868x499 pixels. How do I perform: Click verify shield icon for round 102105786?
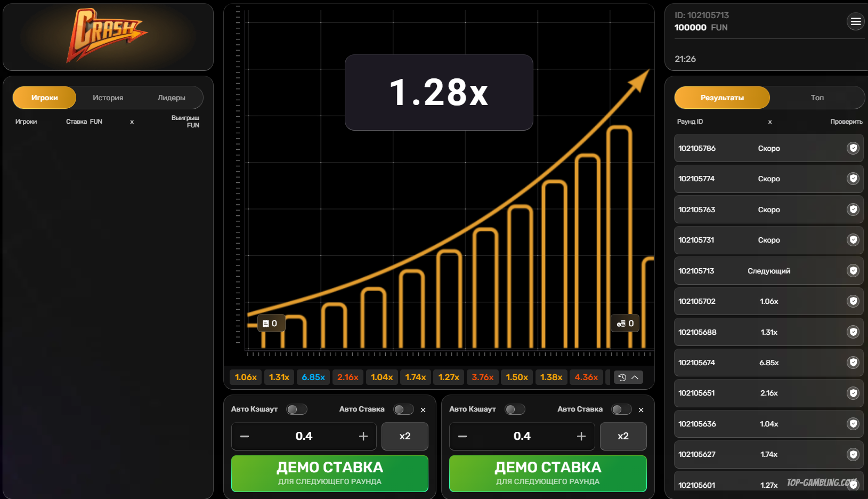(853, 148)
